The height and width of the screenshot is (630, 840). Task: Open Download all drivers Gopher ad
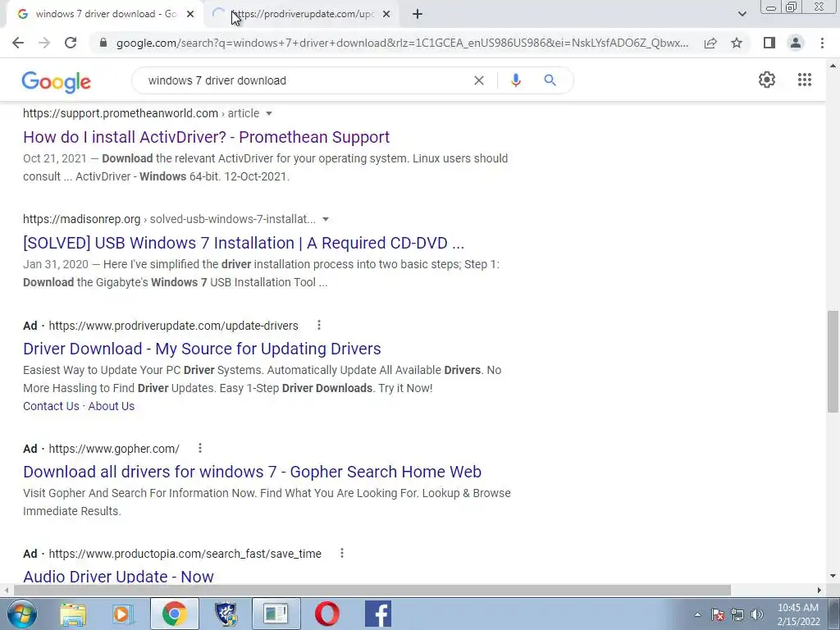pos(253,472)
